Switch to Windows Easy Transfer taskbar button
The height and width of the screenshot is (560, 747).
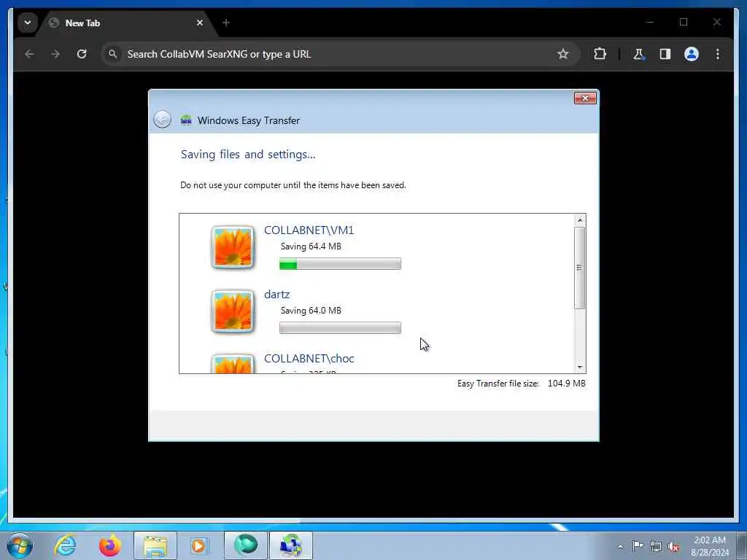pos(291,545)
